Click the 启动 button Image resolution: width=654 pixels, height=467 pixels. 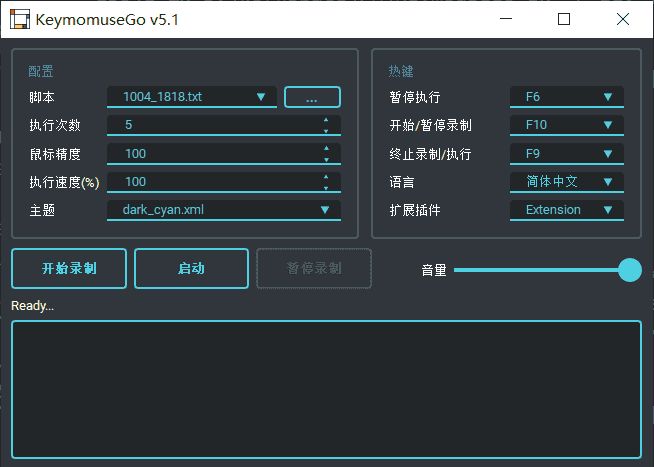[x=191, y=269]
